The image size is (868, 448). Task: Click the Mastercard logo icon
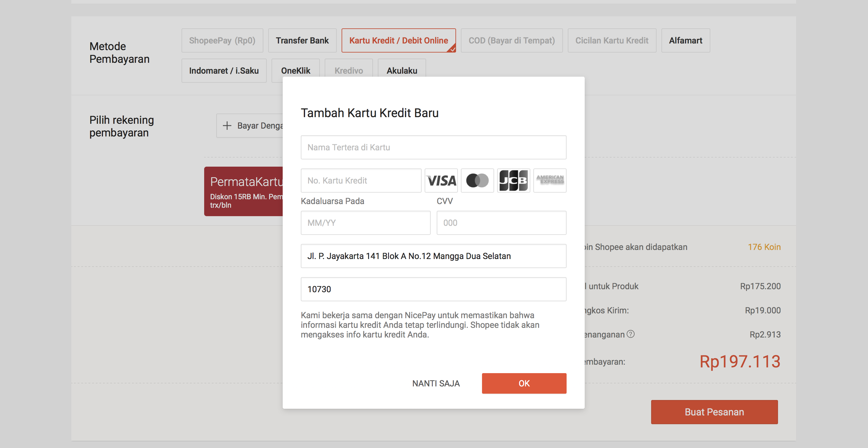click(x=477, y=181)
